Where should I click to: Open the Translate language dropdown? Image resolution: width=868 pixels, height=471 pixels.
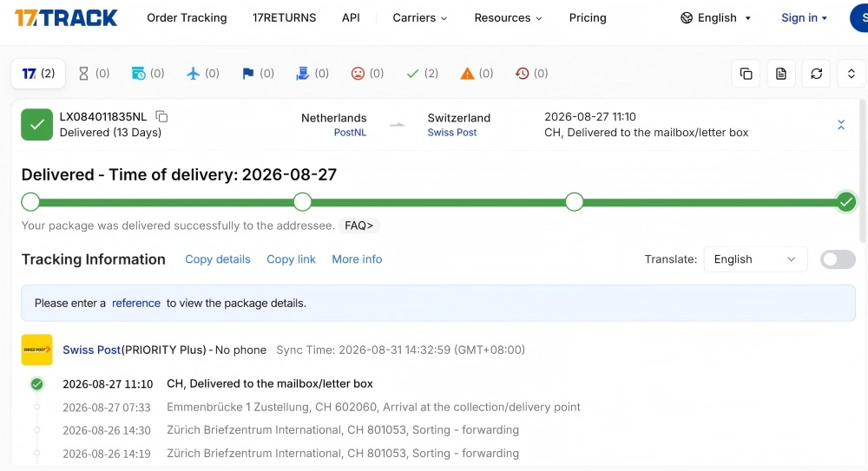coord(755,259)
